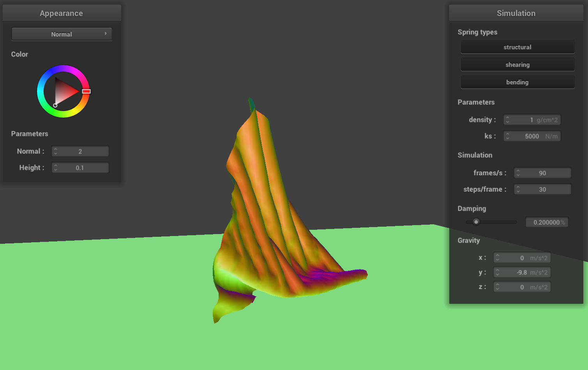This screenshot has height=370, width=588.
Task: Click the ks stepper arrows
Action: pyautogui.click(x=507, y=136)
